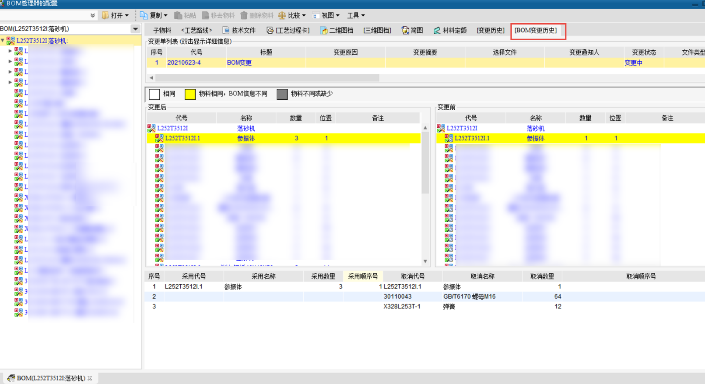Click the highlighted 采用顺序号 column header

[x=363, y=276]
